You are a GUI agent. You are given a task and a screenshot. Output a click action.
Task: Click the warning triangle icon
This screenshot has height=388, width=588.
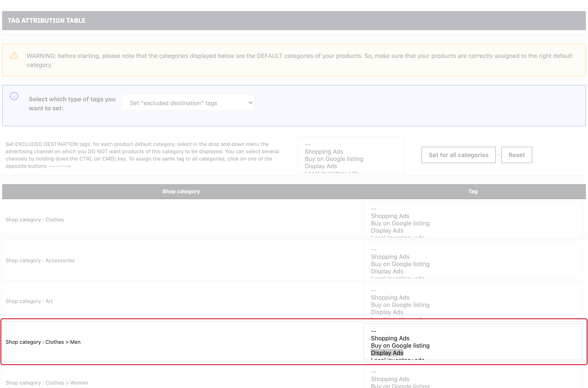(14, 55)
